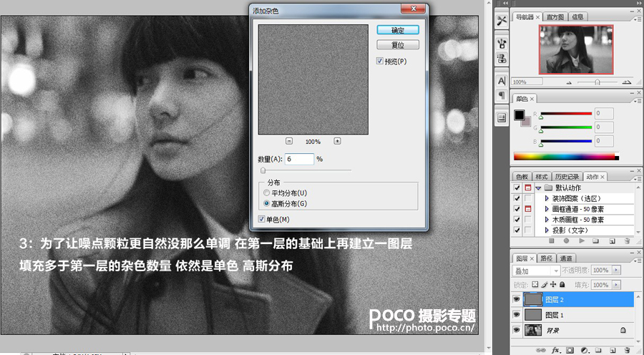Screen dimensions: 644x355
Task: Click the navigator zoom in mountain icon
Action: coord(626,82)
